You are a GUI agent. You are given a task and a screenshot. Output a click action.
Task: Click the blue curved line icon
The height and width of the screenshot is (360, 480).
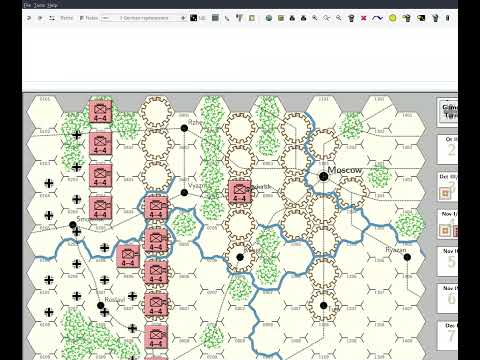[377, 18]
